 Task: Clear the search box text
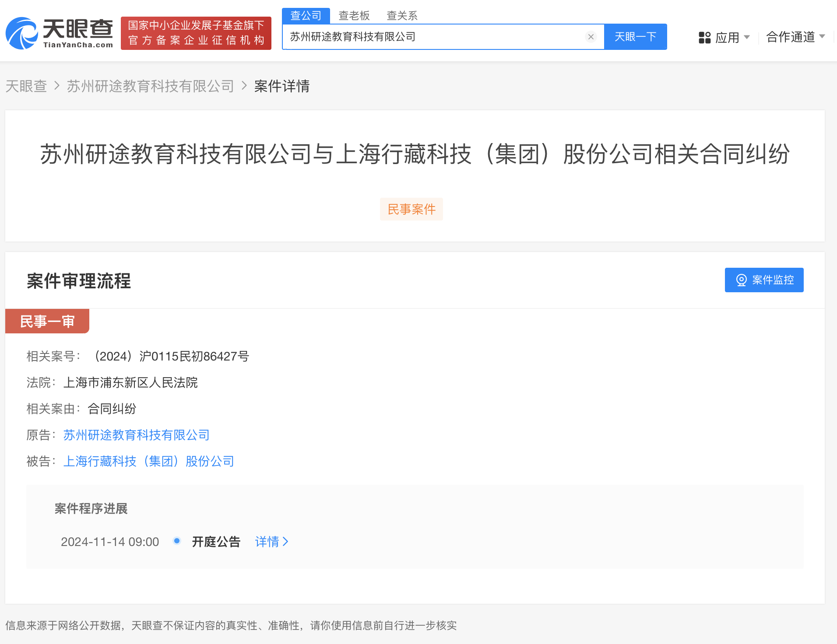(591, 37)
